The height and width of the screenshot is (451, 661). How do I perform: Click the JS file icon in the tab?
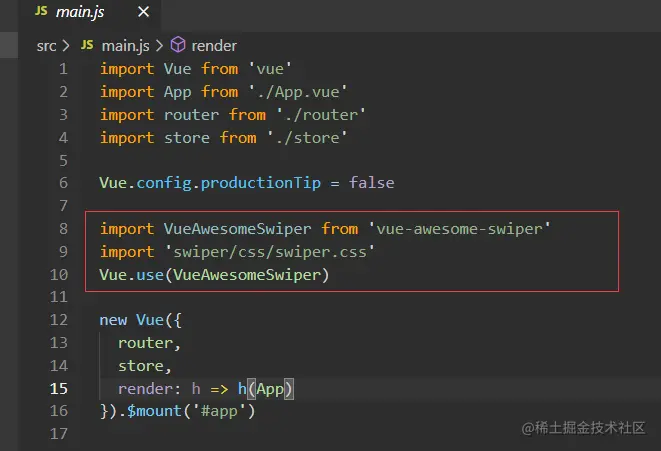[42, 14]
